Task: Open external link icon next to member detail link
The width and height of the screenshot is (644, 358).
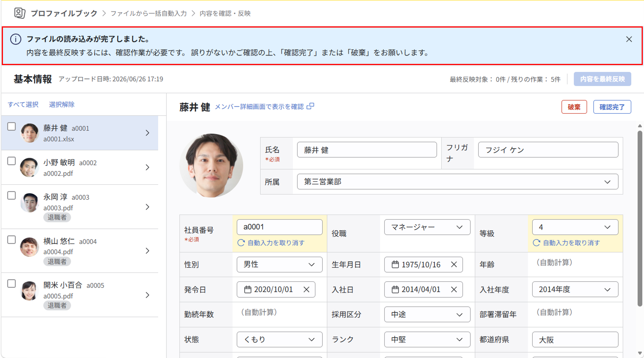Action: [310, 106]
